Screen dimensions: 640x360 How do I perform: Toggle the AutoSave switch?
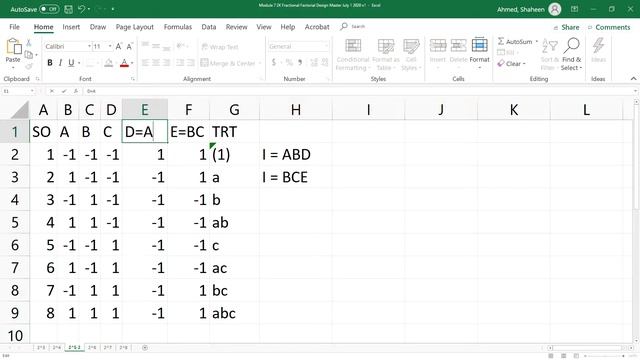click(x=49, y=9)
